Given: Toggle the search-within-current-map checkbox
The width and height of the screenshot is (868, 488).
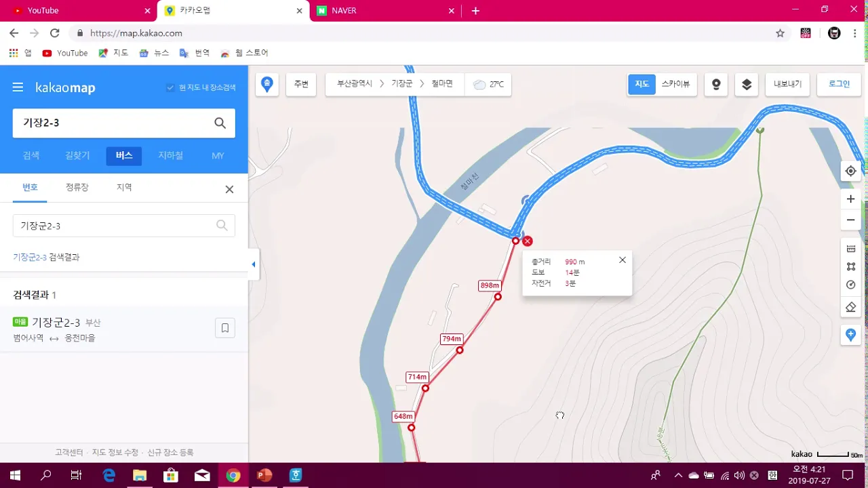Looking at the screenshot, I should click(x=170, y=87).
